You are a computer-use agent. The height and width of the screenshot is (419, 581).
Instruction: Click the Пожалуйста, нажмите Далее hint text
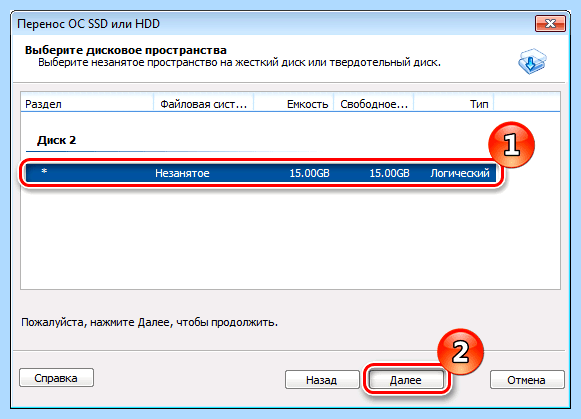(149, 322)
